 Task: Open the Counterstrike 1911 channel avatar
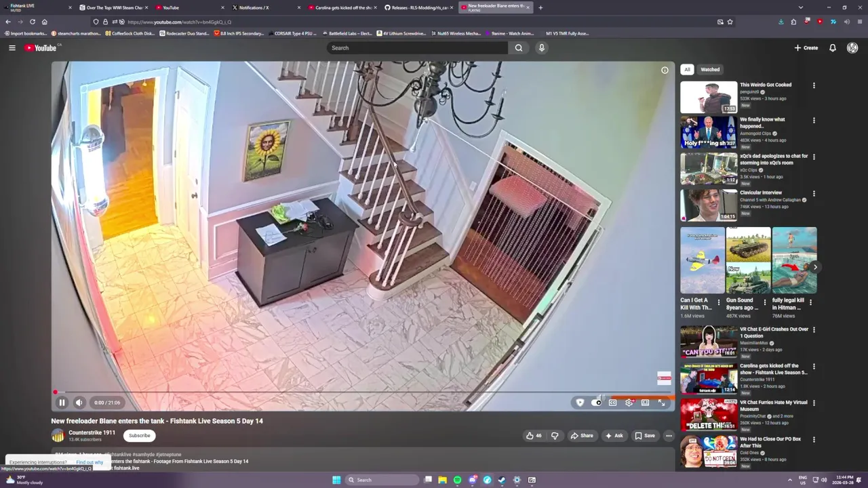click(x=58, y=436)
